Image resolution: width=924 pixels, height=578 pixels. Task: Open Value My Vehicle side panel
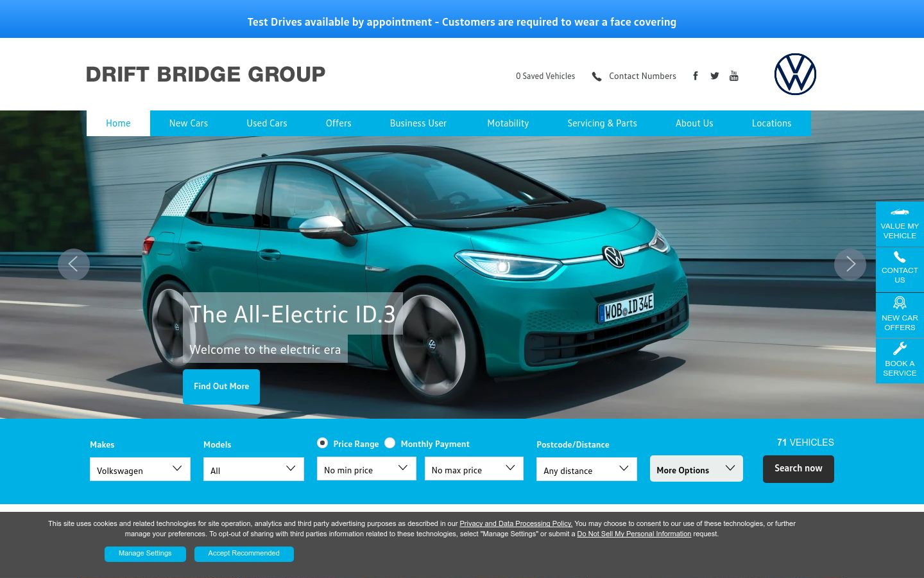coord(900,223)
